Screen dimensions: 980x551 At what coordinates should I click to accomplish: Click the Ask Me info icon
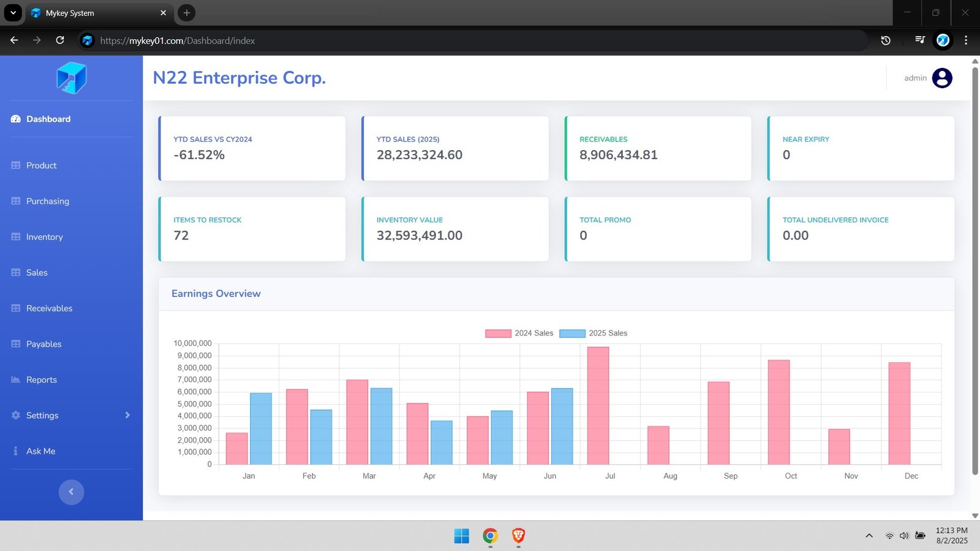[15, 451]
